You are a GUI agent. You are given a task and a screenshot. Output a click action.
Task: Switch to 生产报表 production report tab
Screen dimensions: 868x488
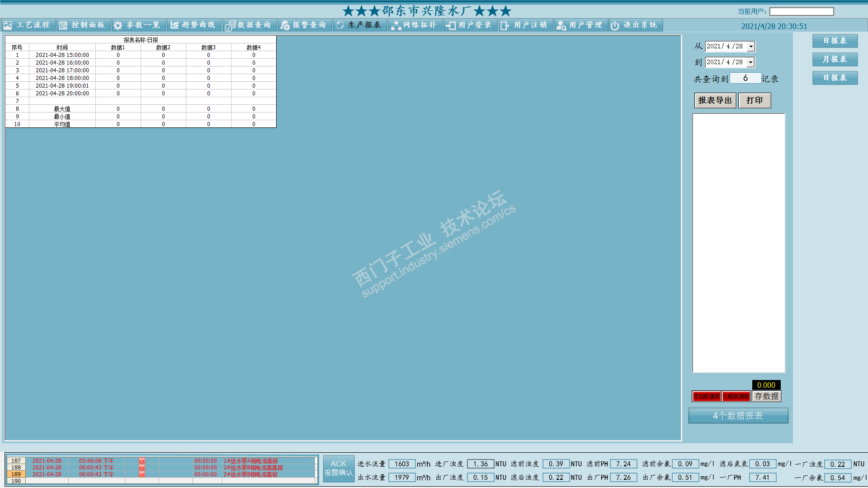pyautogui.click(x=360, y=25)
